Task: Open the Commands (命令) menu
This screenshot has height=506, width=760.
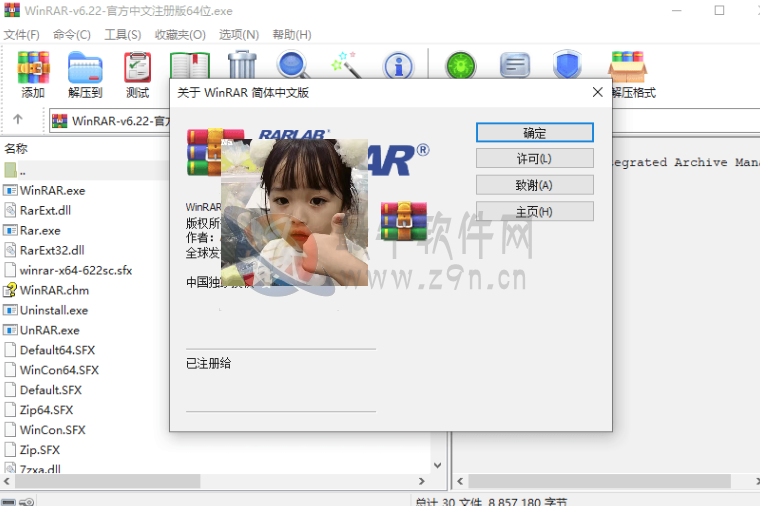Action: click(72, 34)
